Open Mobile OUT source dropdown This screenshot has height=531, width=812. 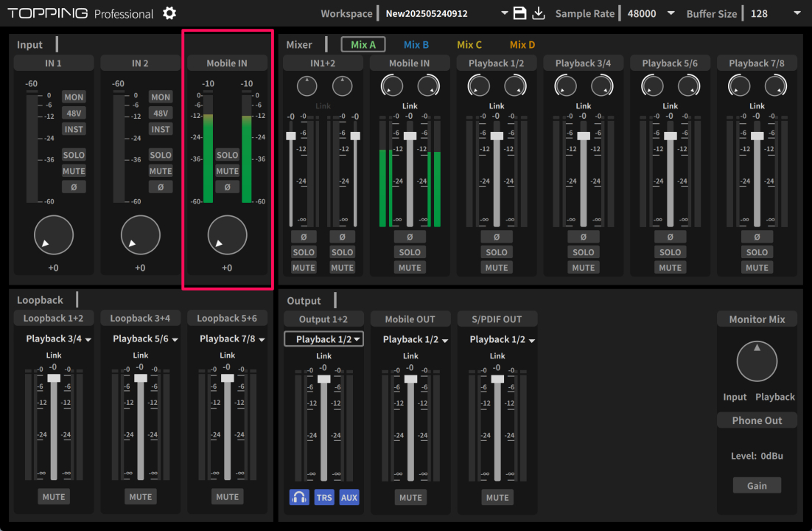coord(416,339)
